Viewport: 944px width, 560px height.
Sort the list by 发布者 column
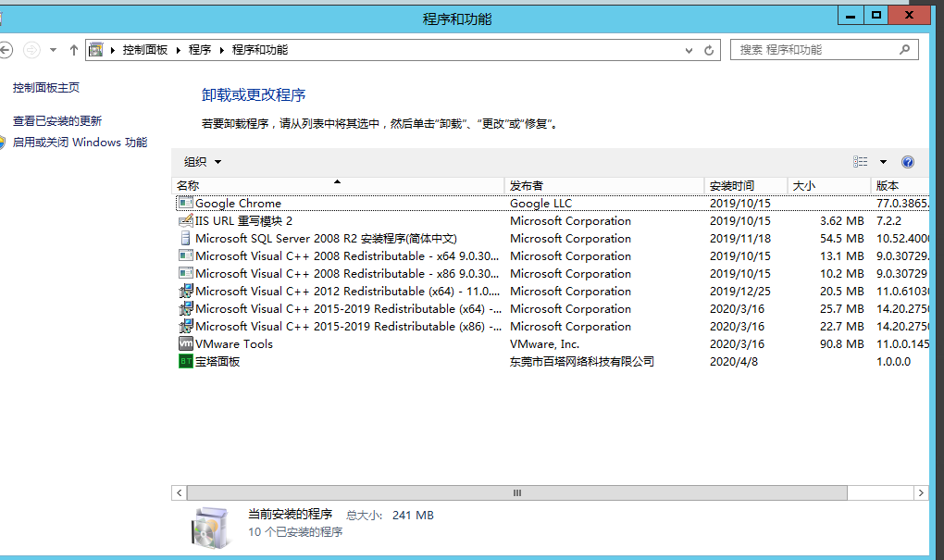604,185
